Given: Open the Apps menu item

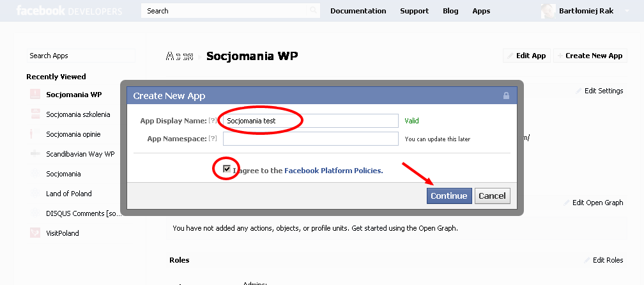Looking at the screenshot, I should point(481,11).
